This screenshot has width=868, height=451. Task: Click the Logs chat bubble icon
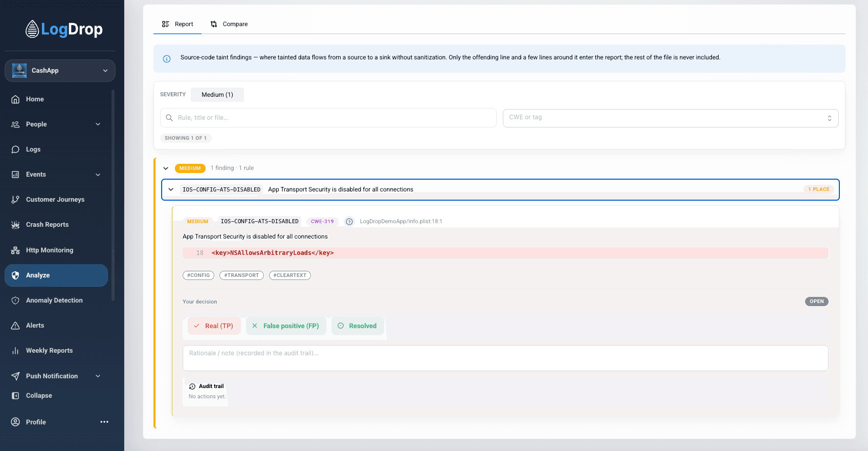(x=15, y=149)
